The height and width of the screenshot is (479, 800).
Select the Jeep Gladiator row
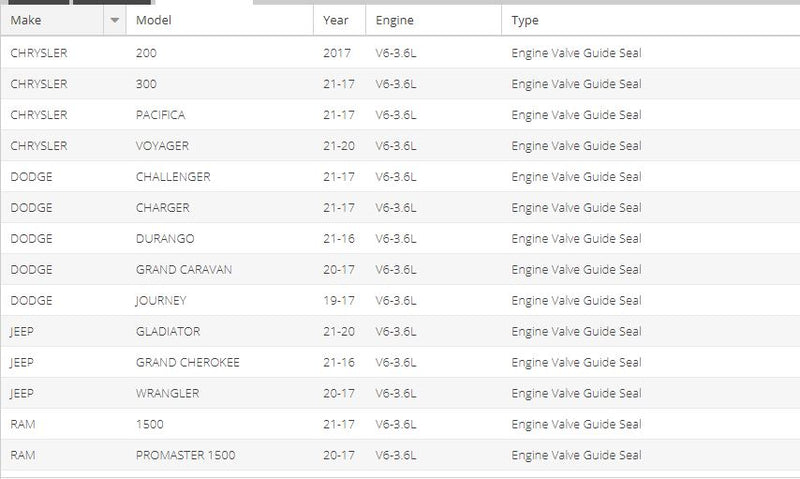400,331
